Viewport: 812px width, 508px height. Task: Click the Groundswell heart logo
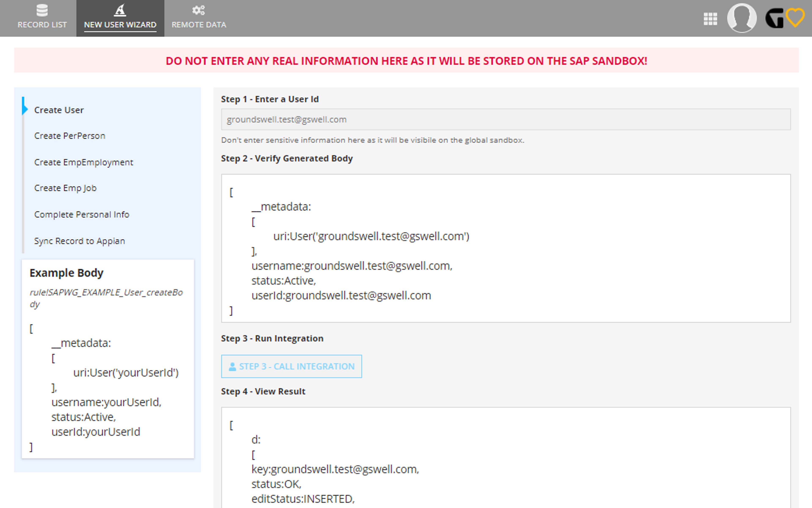(x=785, y=18)
